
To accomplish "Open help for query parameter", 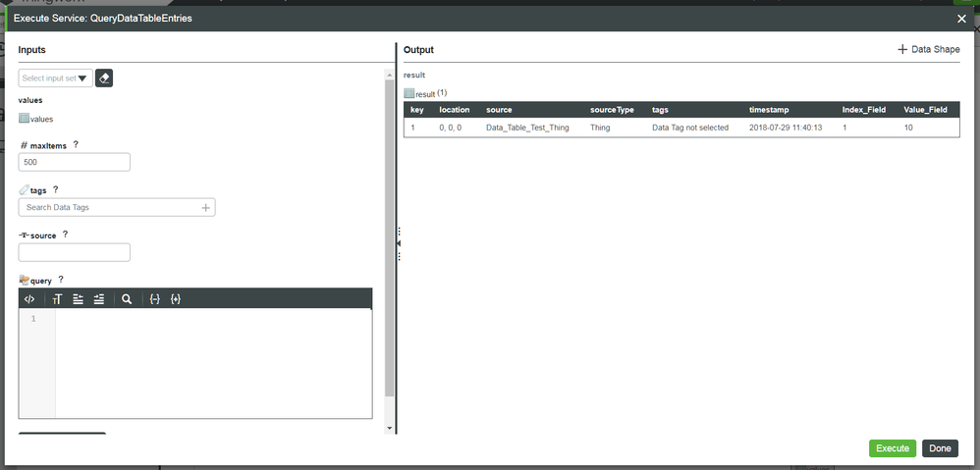I will [x=61, y=280].
